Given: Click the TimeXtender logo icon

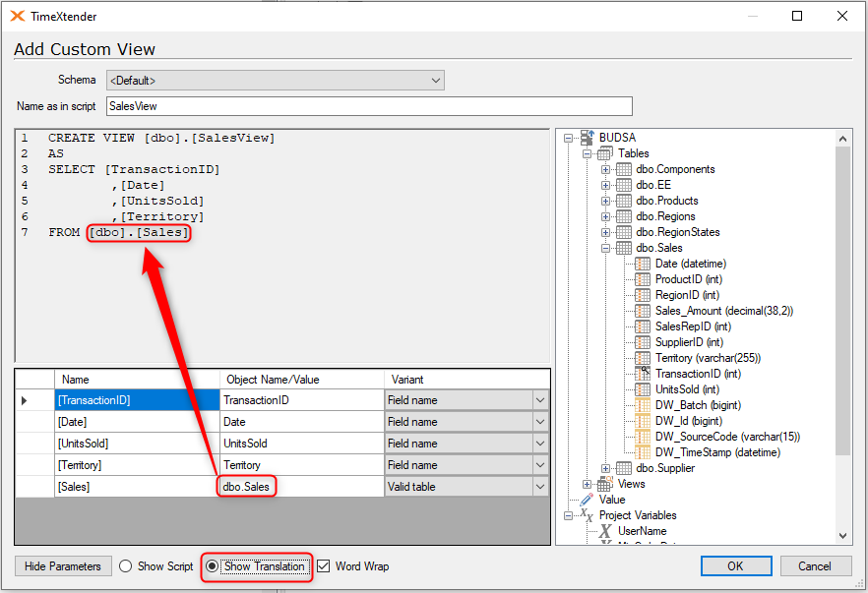Looking at the screenshot, I should pos(18,16).
